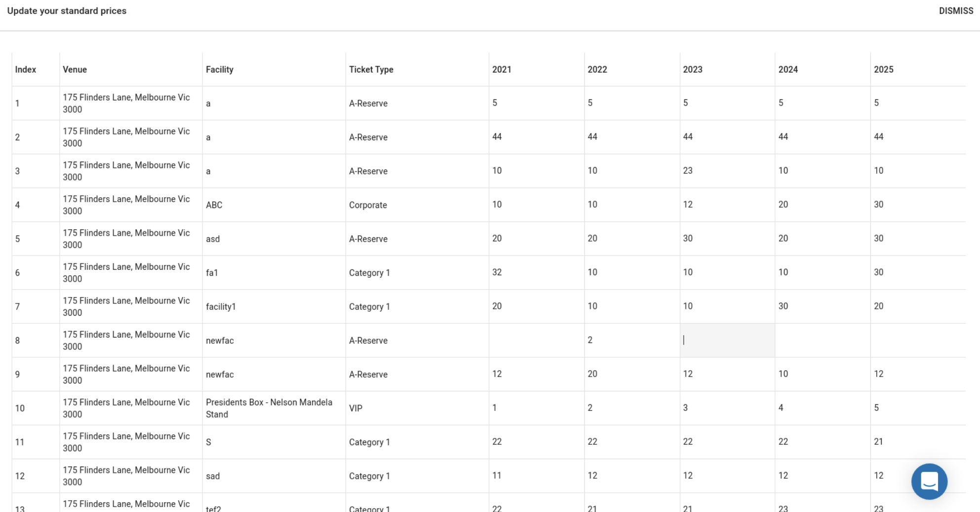Click the empty 2023 cell for row 8
This screenshot has height=512, width=980.
pos(727,340)
